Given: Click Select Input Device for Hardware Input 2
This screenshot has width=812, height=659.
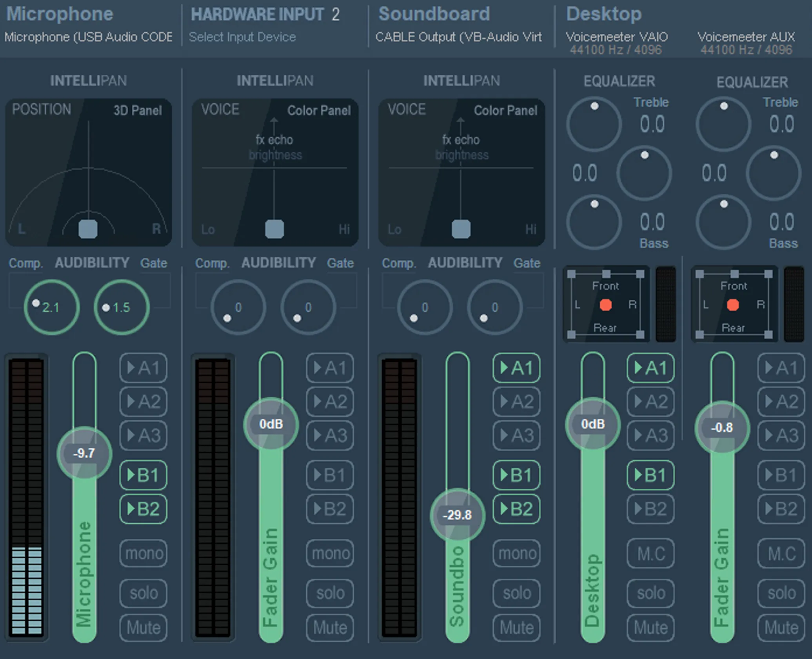Looking at the screenshot, I should (242, 37).
